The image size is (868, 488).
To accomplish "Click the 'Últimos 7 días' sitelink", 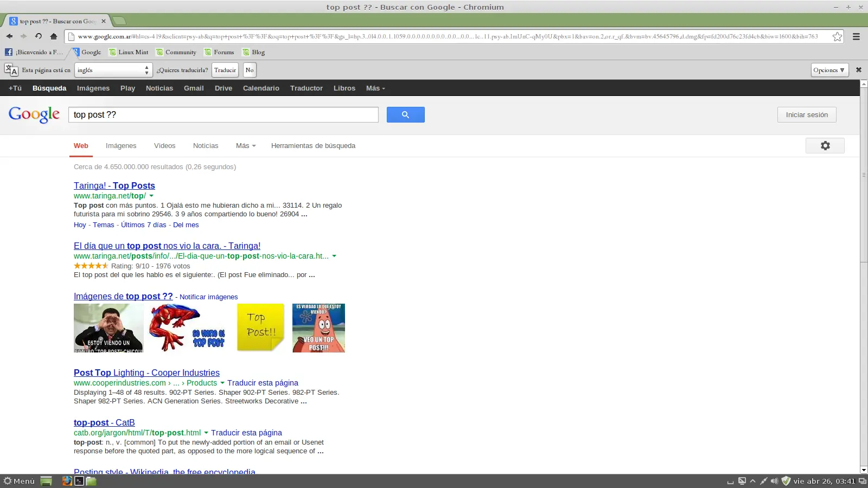I will click(144, 225).
